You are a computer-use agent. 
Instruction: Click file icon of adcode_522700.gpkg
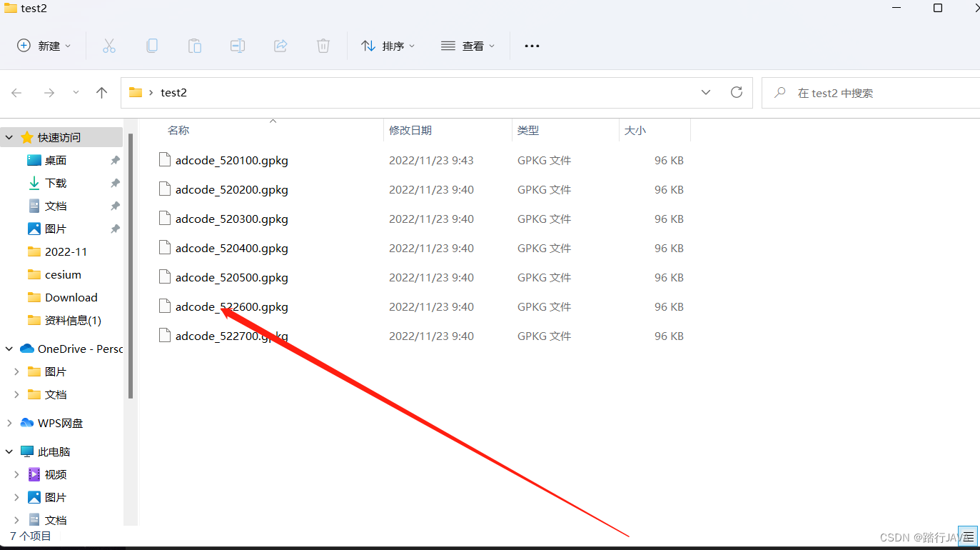coord(165,335)
